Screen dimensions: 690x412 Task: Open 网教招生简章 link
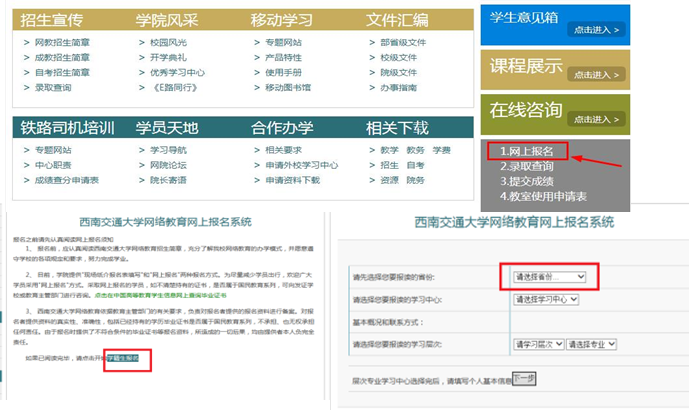62,43
